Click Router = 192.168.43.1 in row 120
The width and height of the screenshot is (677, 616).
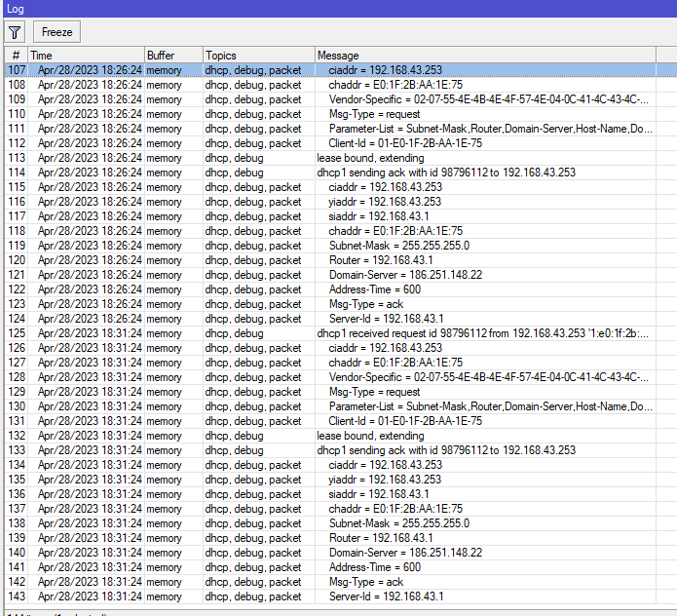click(381, 260)
